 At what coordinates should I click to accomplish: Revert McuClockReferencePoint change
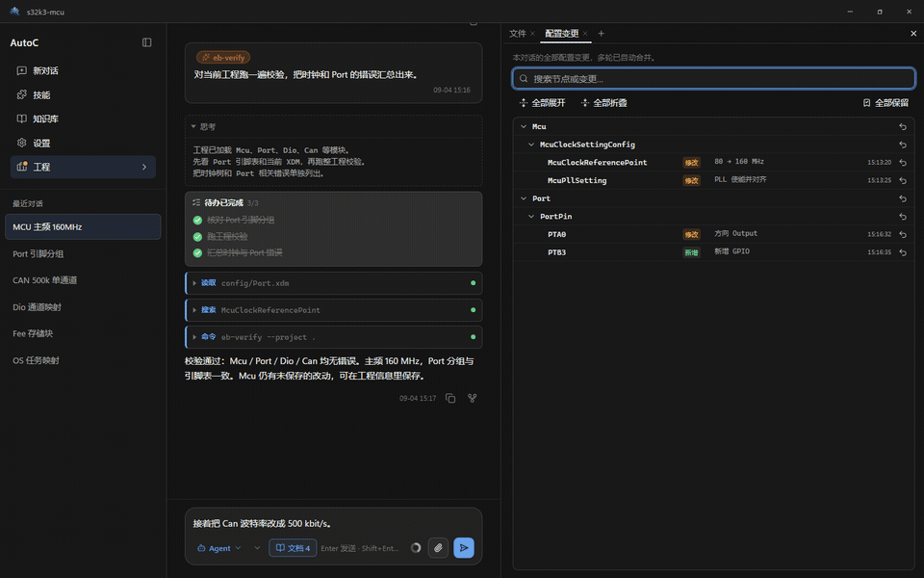[x=903, y=162]
